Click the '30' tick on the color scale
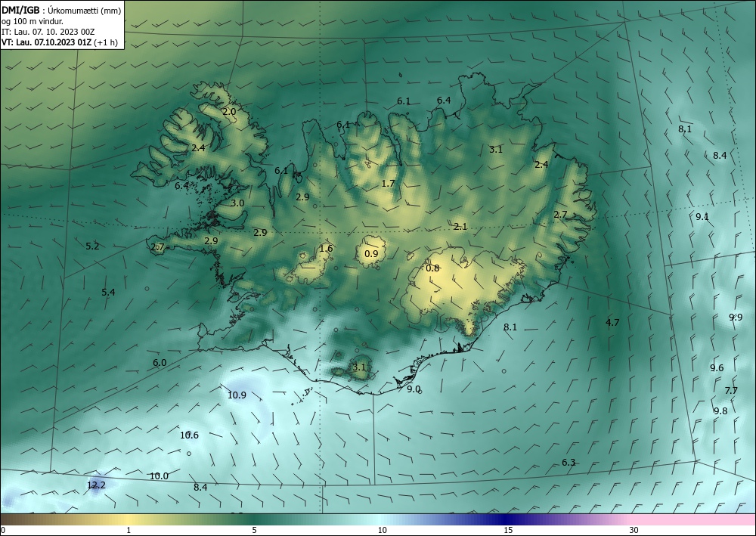 634,531
